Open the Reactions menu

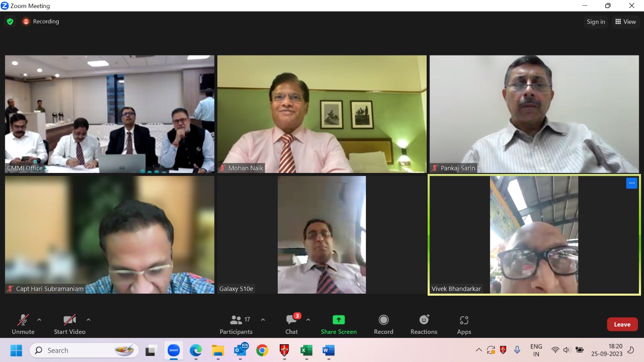point(424,324)
